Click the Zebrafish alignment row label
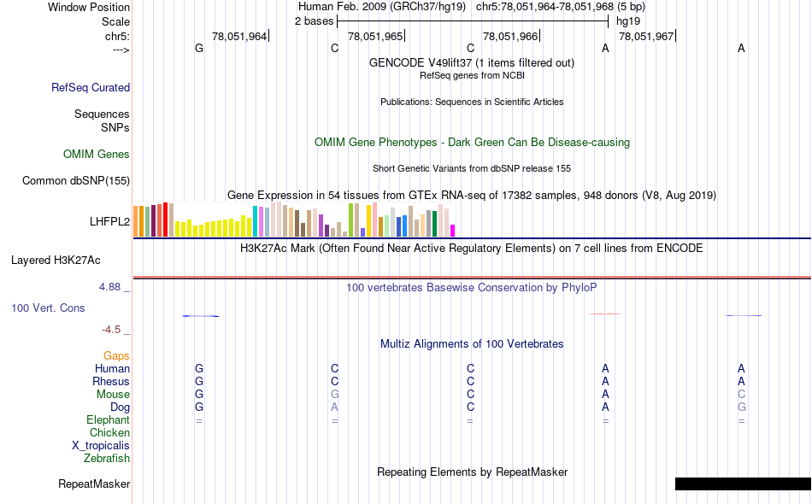The height and width of the screenshot is (504, 812). click(x=107, y=458)
